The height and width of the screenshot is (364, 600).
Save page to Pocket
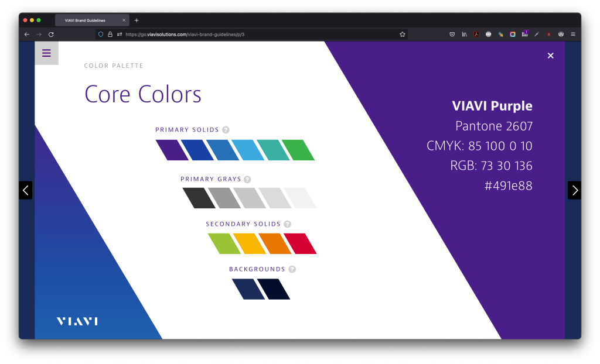point(452,35)
